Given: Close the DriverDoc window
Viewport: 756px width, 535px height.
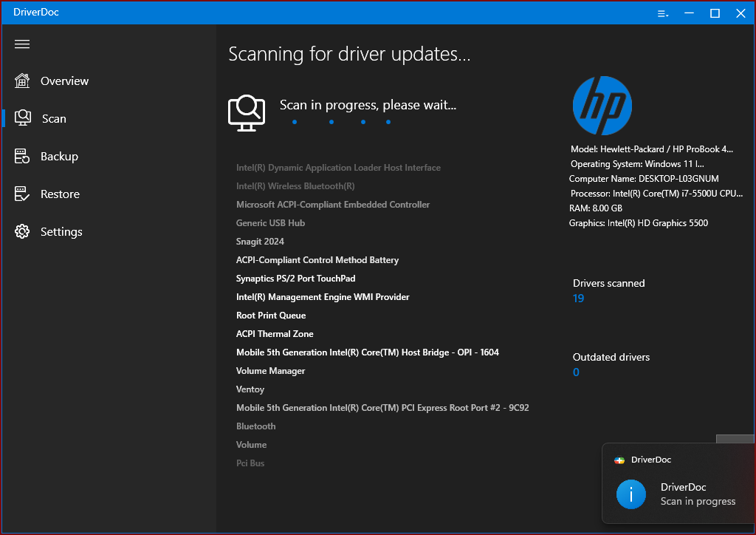Looking at the screenshot, I should click(x=741, y=13).
